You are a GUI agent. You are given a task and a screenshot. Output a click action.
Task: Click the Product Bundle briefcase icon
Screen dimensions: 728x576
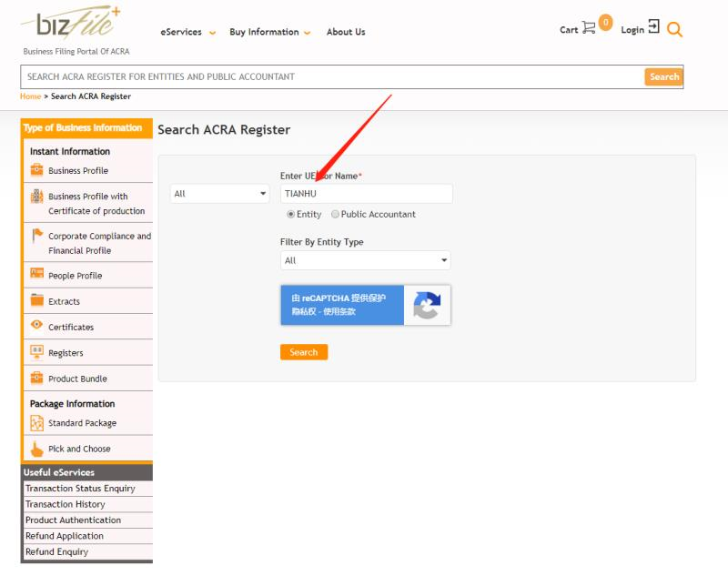(36, 378)
